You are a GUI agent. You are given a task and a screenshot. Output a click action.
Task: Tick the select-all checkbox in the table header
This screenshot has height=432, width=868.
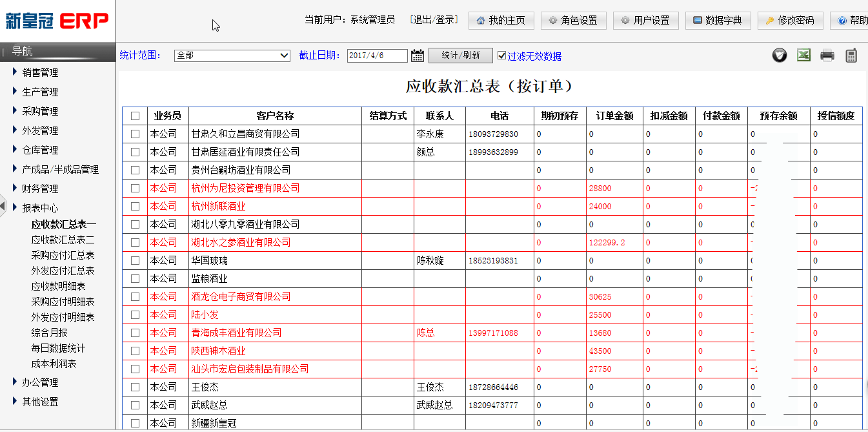click(x=135, y=116)
